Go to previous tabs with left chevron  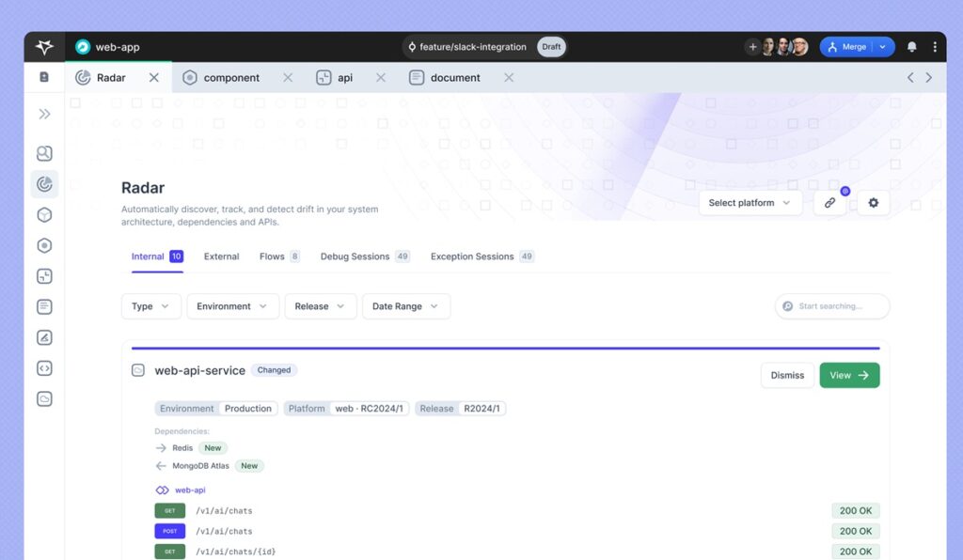pos(910,77)
